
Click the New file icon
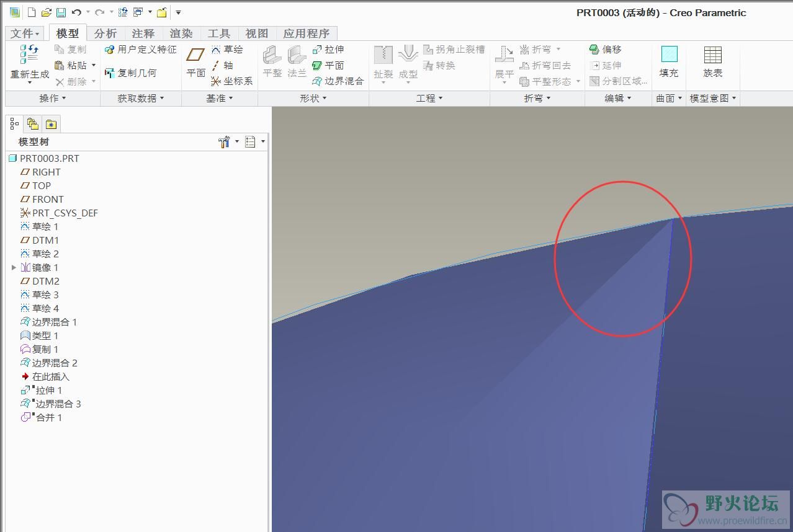pyautogui.click(x=32, y=12)
